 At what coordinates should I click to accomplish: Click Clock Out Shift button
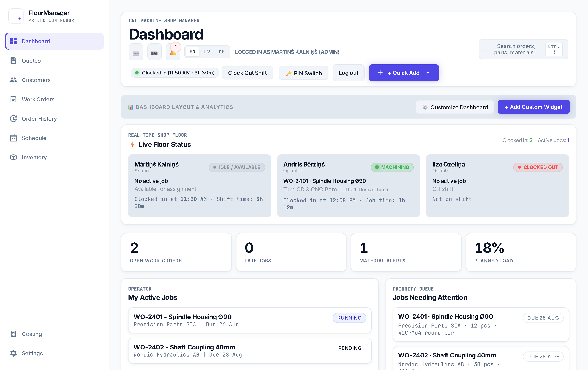(247, 73)
